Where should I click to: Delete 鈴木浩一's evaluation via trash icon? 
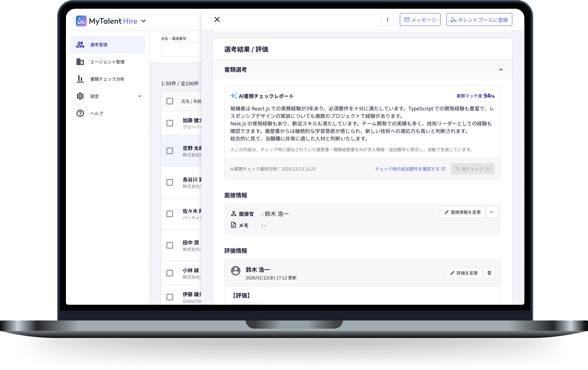pos(489,273)
